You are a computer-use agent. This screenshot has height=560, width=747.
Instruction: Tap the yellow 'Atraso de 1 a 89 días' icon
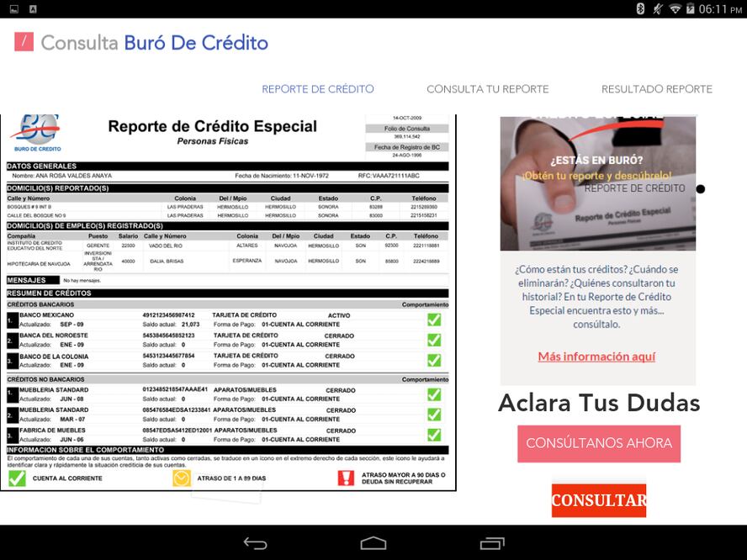(182, 478)
